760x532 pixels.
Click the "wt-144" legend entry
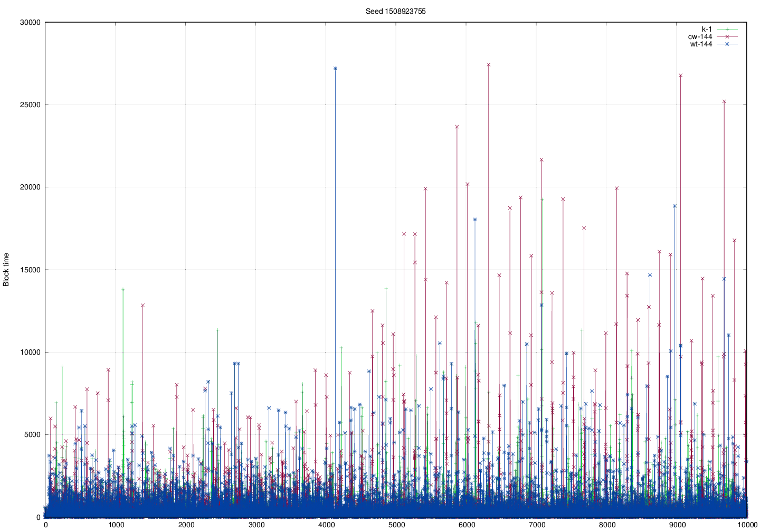tap(701, 44)
